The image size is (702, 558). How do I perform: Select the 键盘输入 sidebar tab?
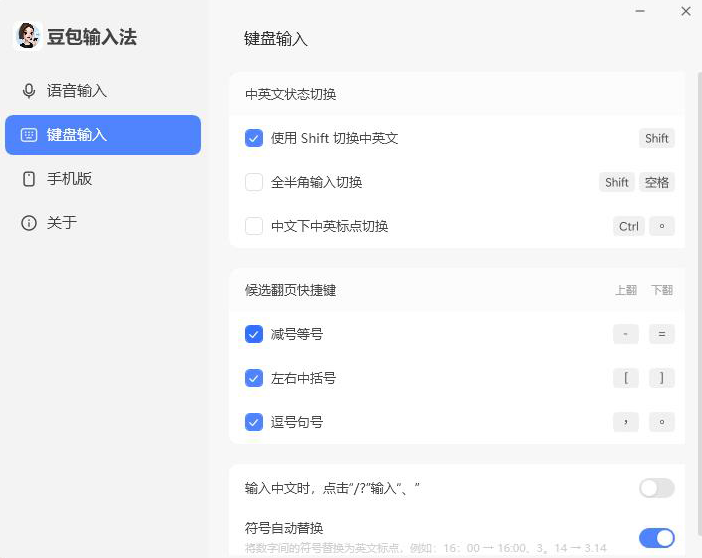[103, 135]
